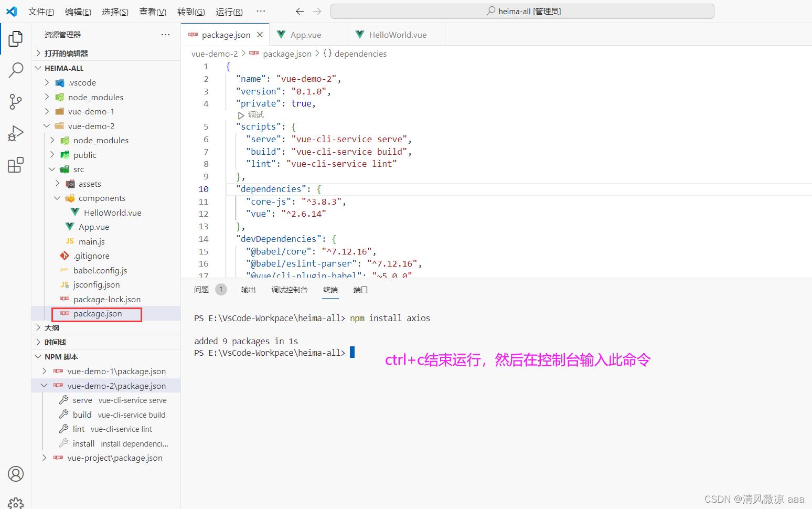
Task: Click line number 10 in the editor gutter
Action: pyautogui.click(x=204, y=189)
